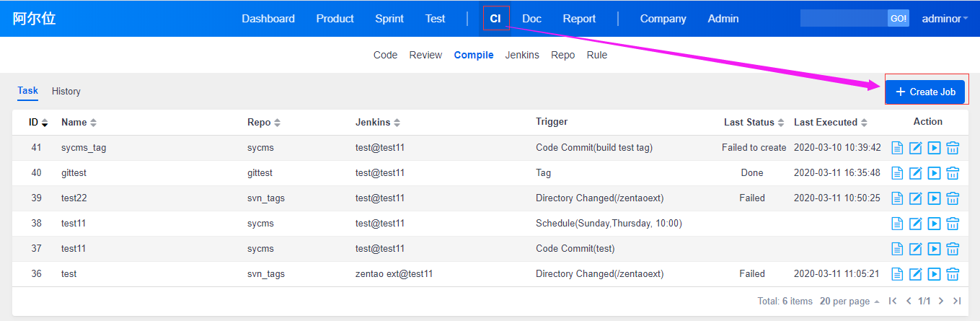Image resolution: width=980 pixels, height=321 pixels.
Task: Edit the sycms_tag job with the pencil icon
Action: (915, 148)
